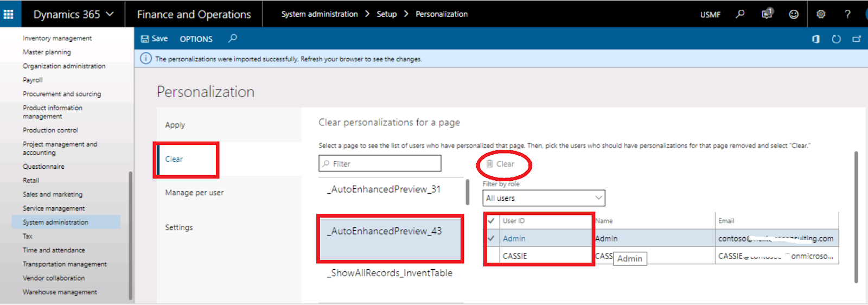
Task: Toggle the Admin row checkbox
Action: coord(491,238)
